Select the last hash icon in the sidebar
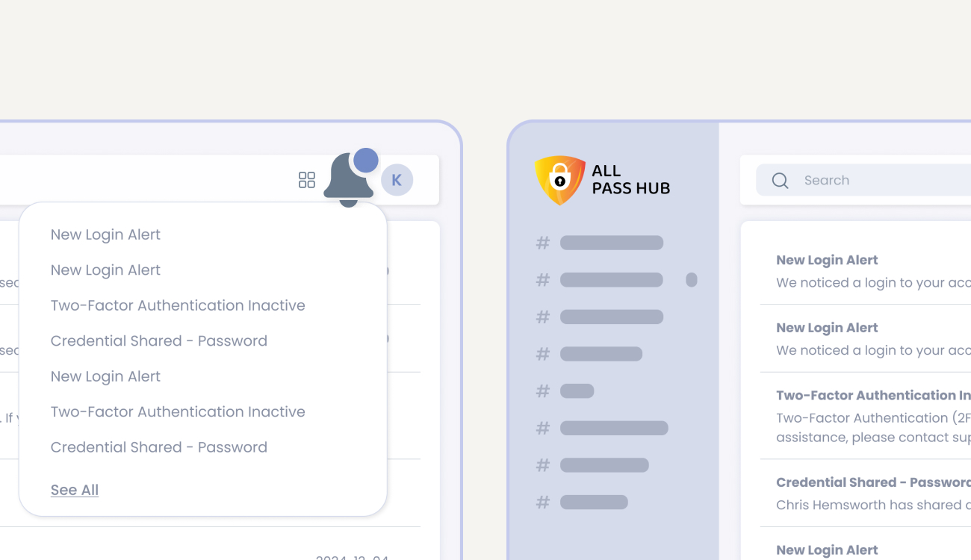The image size is (971, 560). click(543, 503)
